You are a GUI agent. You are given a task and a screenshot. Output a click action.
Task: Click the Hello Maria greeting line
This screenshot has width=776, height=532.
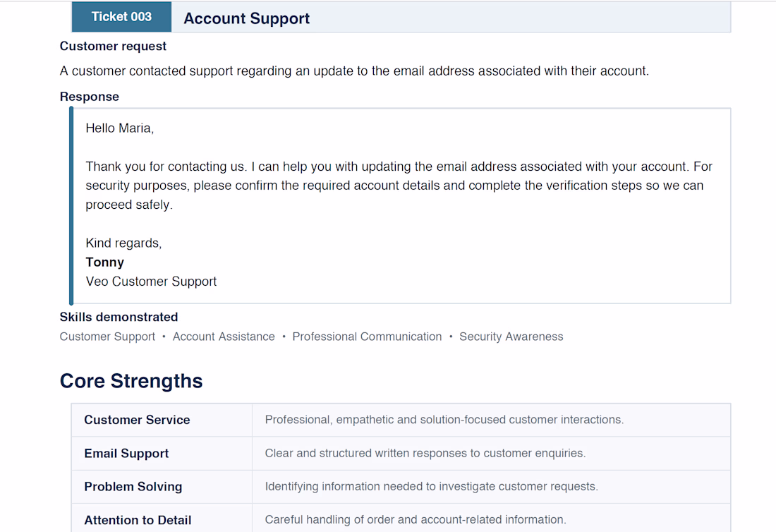click(x=119, y=128)
